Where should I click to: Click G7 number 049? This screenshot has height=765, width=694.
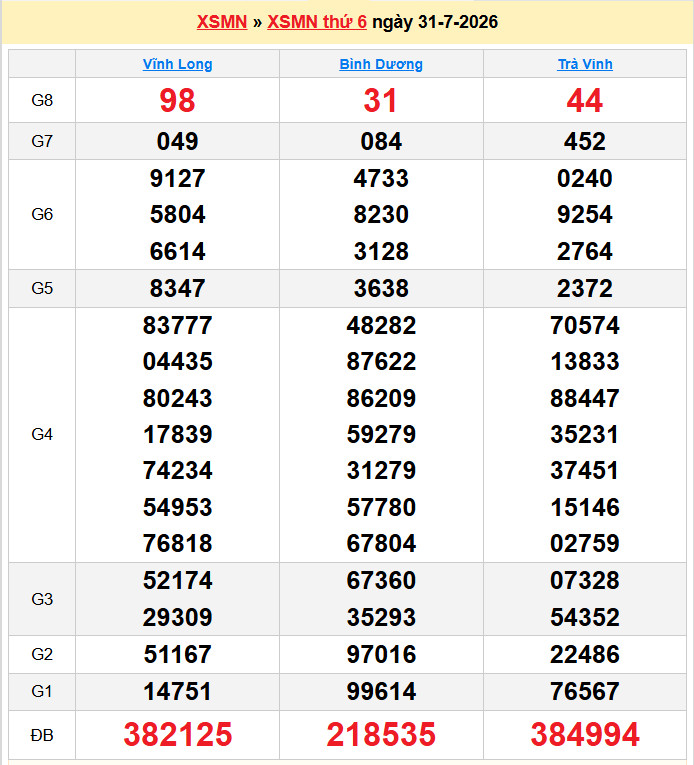pos(177,141)
